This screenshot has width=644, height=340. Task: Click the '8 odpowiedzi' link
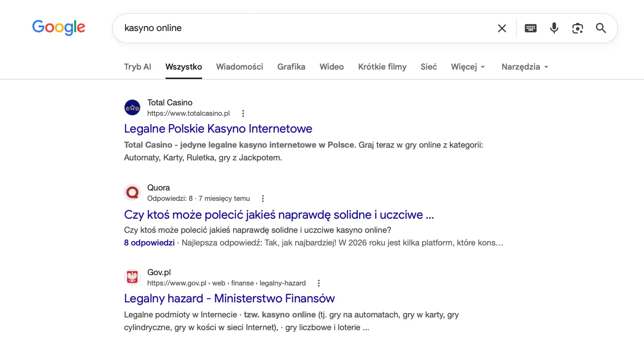pyautogui.click(x=149, y=243)
